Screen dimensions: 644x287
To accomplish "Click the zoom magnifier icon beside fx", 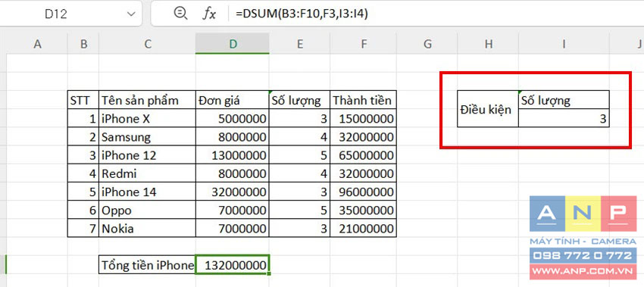I will pyautogui.click(x=181, y=14).
